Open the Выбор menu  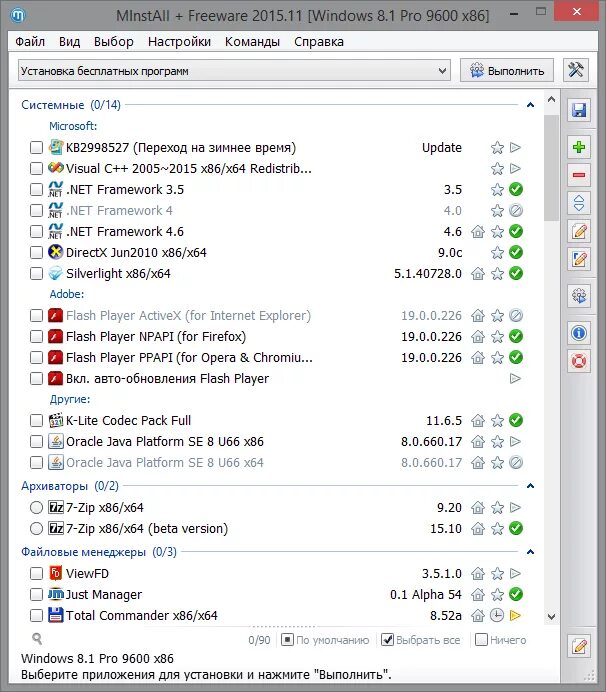113,41
